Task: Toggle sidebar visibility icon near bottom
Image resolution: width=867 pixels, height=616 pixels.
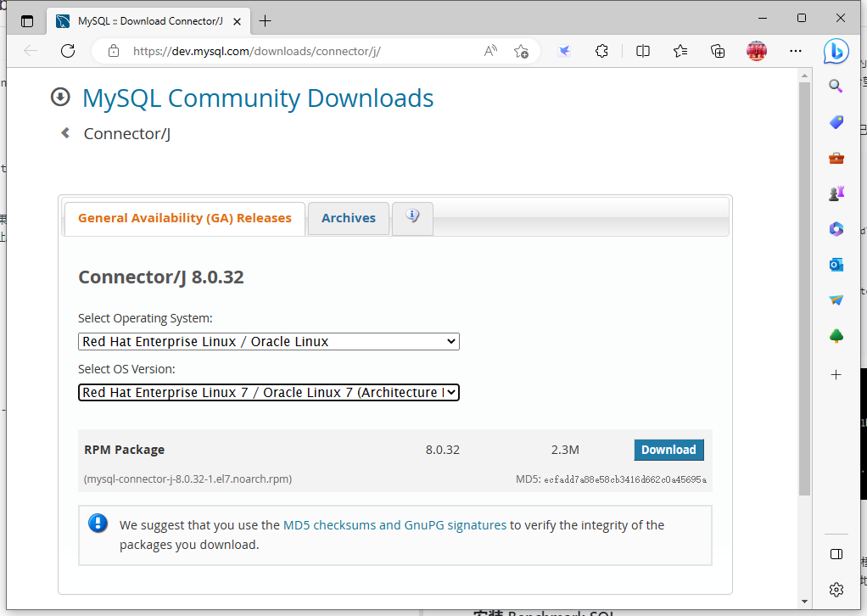Action: coord(836,554)
